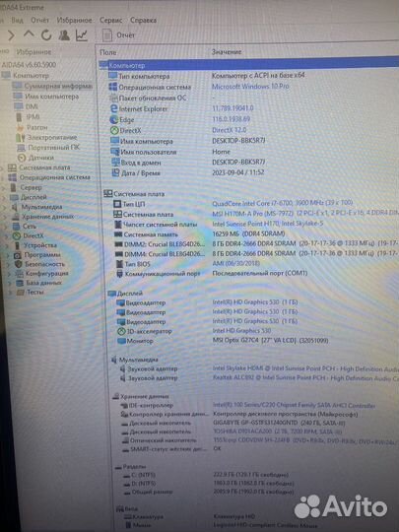Screen dimensions: 399x532
Task: Click the База данных icon in sidebar
Action: pyautogui.click(x=20, y=283)
